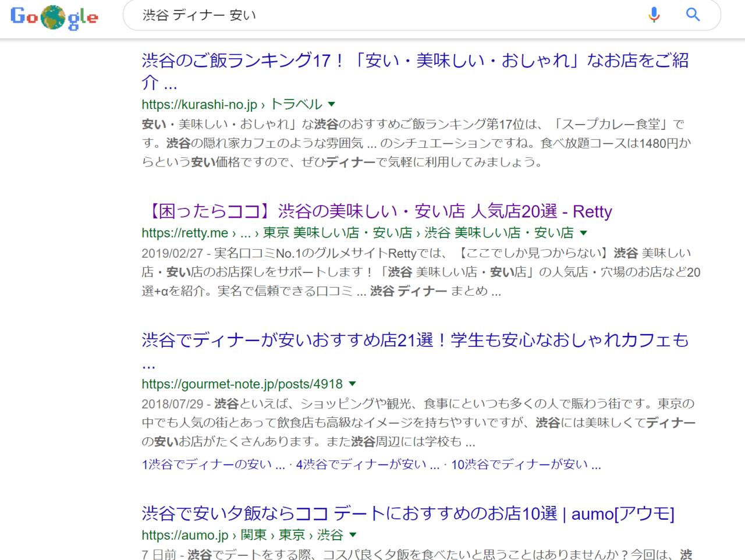Expand dropdown arrow beside aumo.jp breadcrumb
The width and height of the screenshot is (745, 560).
353,535
